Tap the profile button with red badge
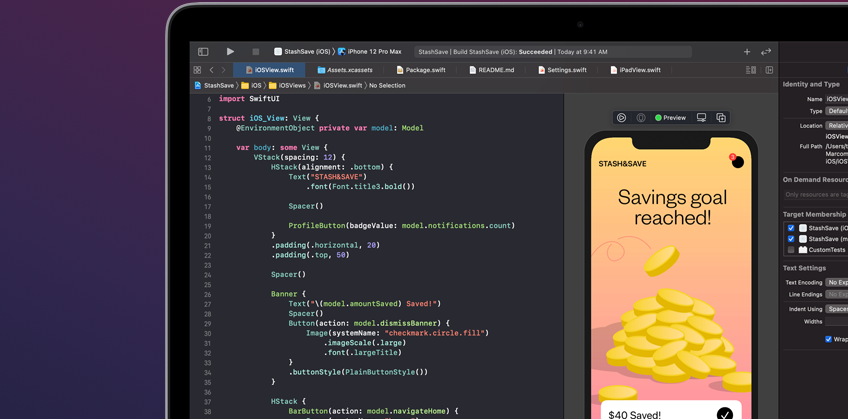 [737, 162]
